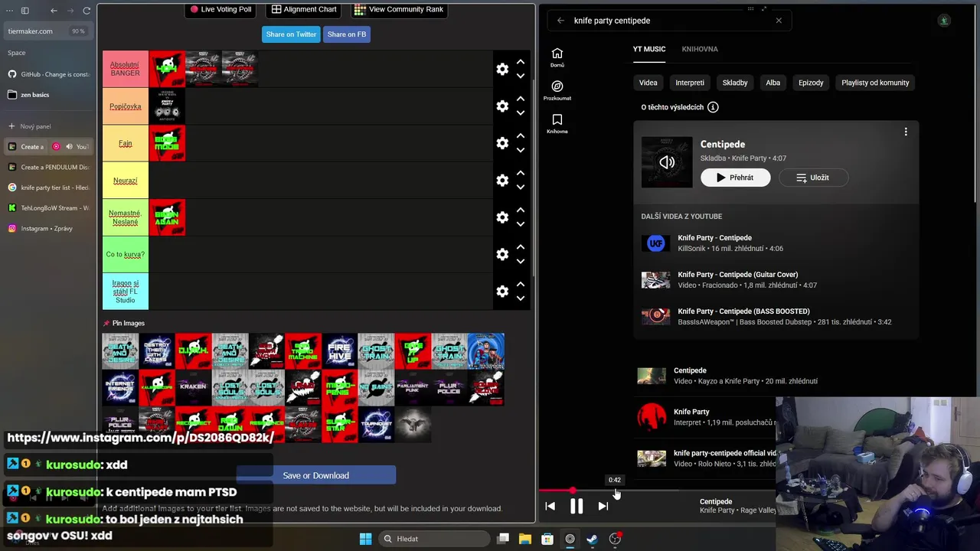Pause the playing Centipede track
Screen dimensions: 980x551
(577, 506)
